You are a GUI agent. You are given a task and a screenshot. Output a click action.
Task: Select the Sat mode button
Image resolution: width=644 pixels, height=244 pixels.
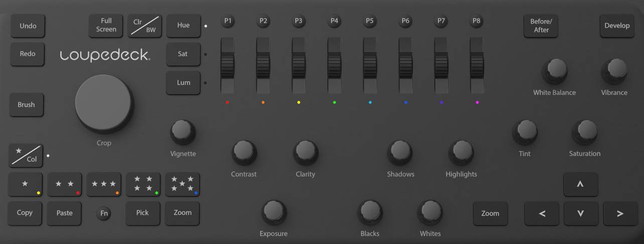[183, 54]
